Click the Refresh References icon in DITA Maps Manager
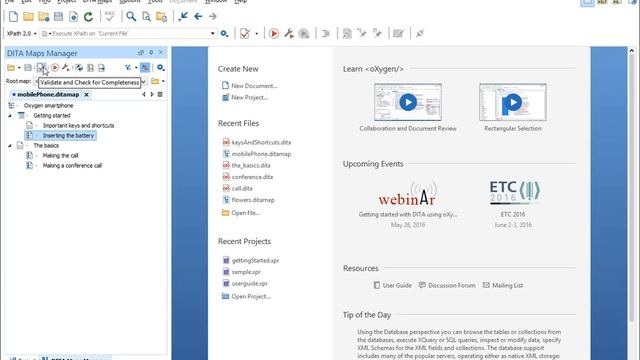Image resolution: width=640 pixels, height=360 pixels. (x=79, y=68)
